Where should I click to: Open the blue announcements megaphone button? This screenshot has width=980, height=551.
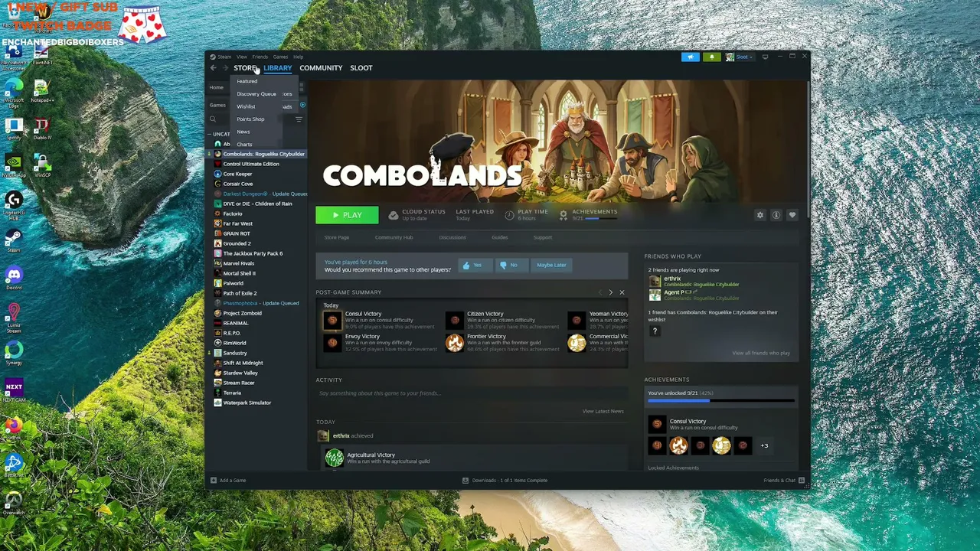click(x=691, y=57)
